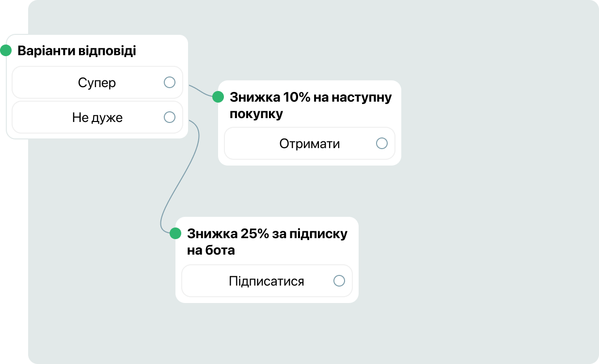Click the green input dot on Варіанти відповіді

6,50
